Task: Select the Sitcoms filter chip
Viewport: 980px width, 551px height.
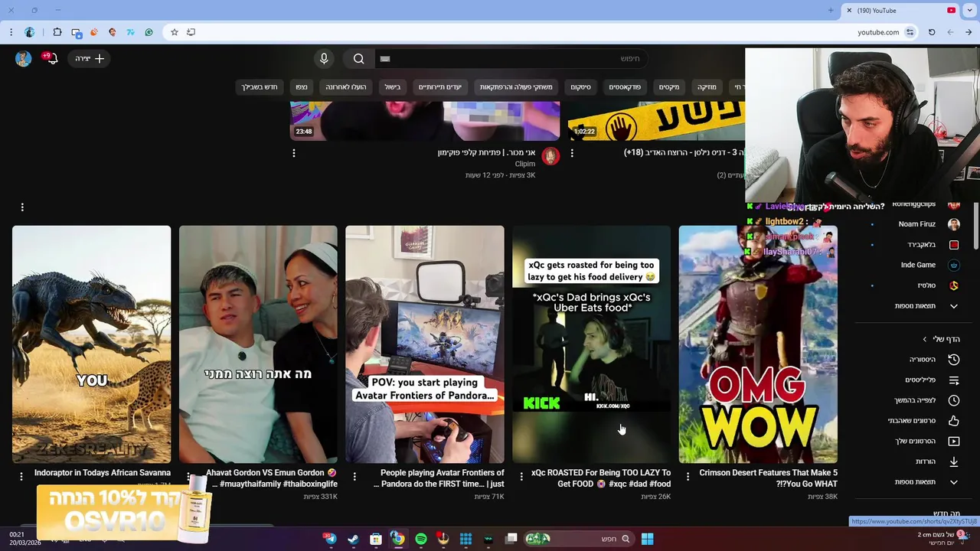Action: pyautogui.click(x=580, y=87)
